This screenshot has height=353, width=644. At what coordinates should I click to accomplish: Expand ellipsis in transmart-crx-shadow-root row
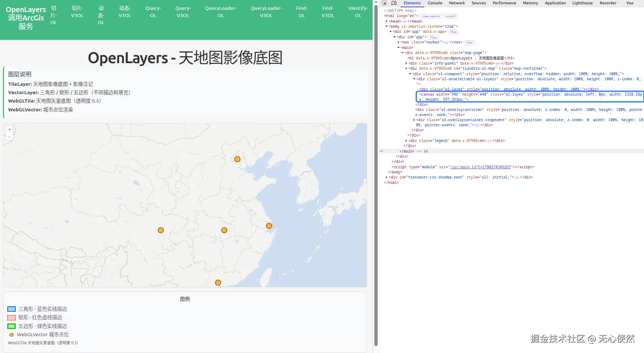pyautogui.click(x=517, y=177)
